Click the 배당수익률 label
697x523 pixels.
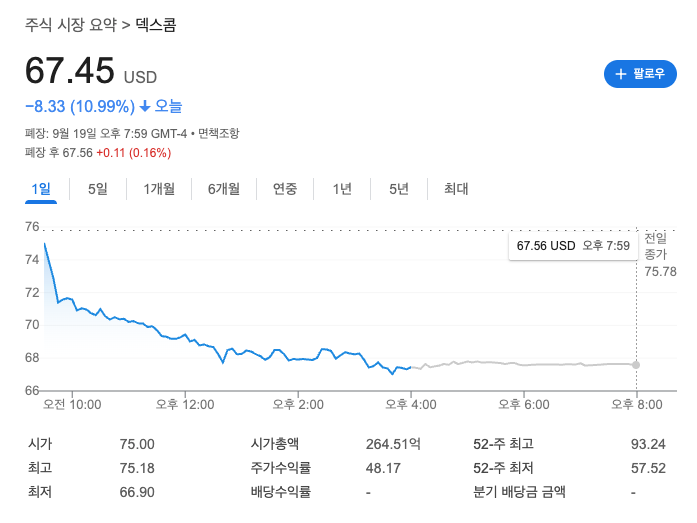pos(280,492)
